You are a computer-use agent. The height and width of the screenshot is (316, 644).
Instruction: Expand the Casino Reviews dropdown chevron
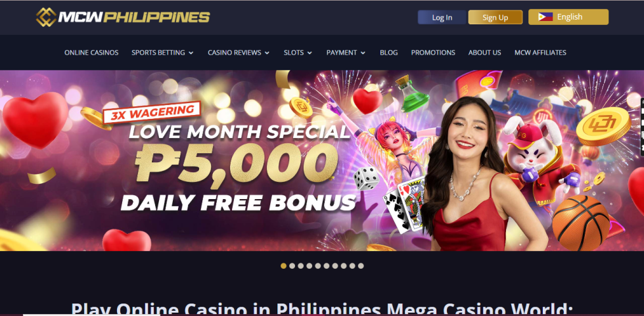(267, 53)
